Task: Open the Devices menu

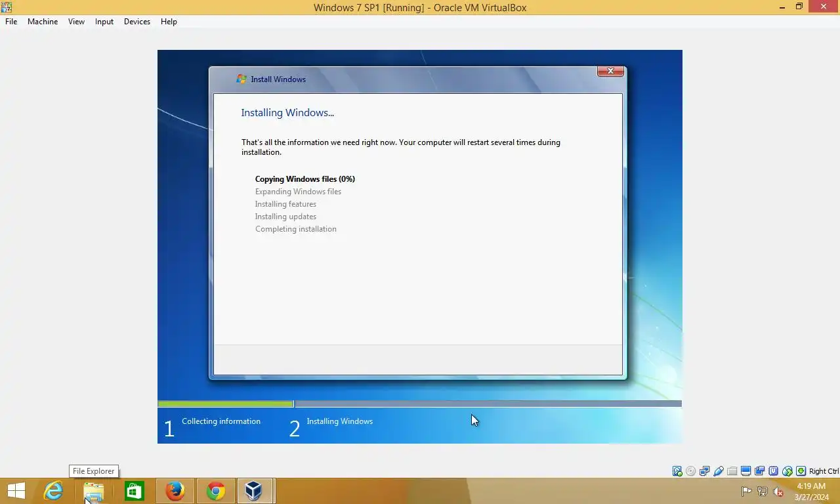Action: click(x=136, y=22)
